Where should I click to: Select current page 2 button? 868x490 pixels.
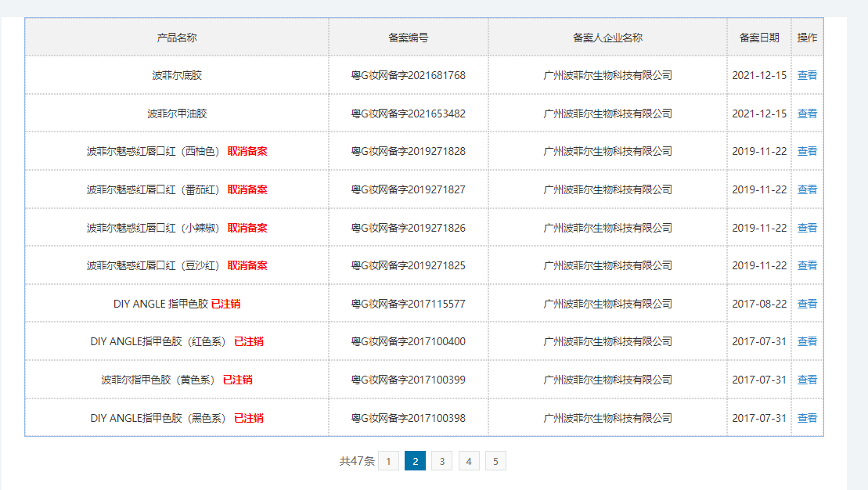415,461
